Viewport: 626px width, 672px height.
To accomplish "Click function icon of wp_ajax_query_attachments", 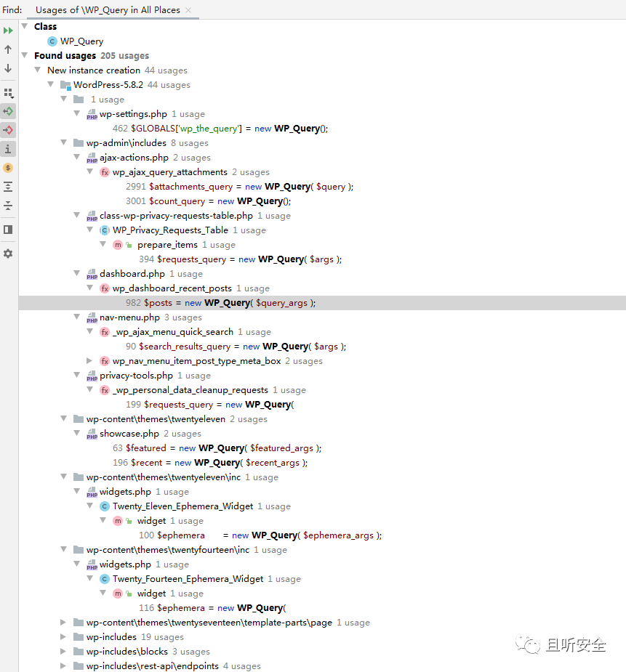I will [105, 172].
